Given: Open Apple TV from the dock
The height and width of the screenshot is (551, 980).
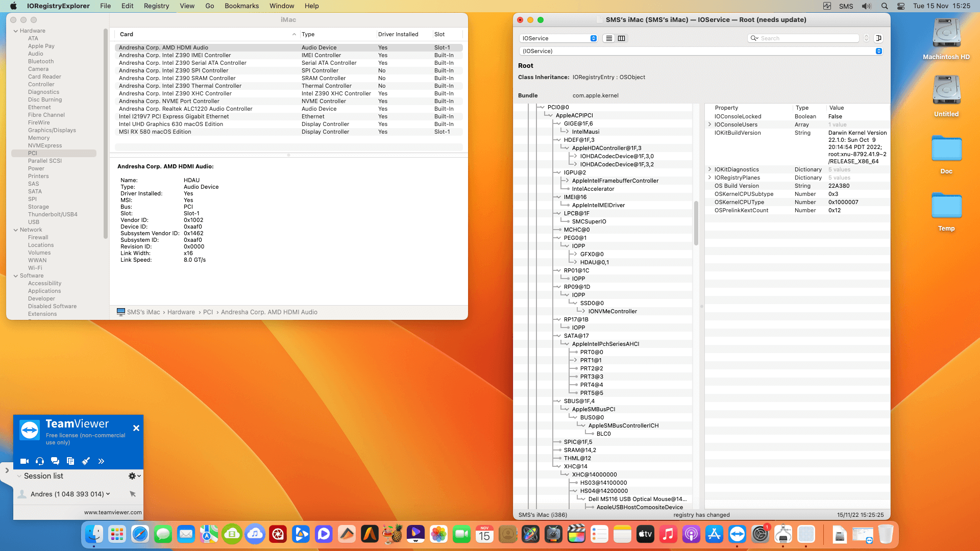Looking at the screenshot, I should [645, 534].
